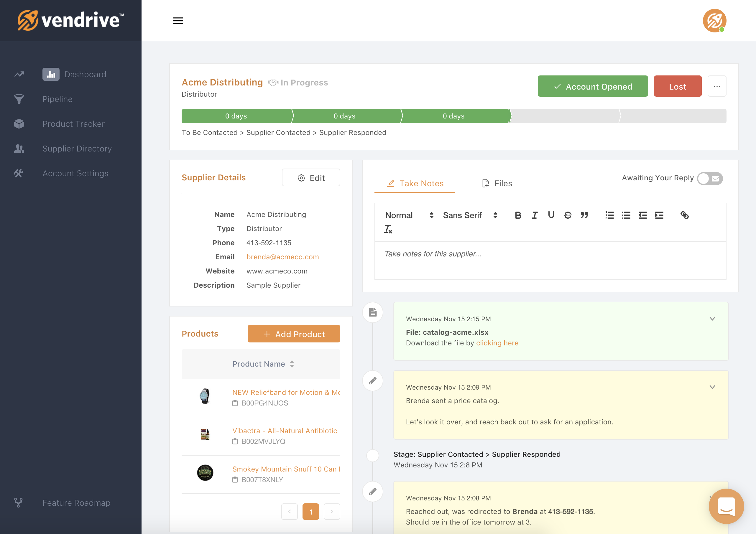Toggle Awaiting Your Reply switch
The image size is (756, 534).
pos(710,178)
